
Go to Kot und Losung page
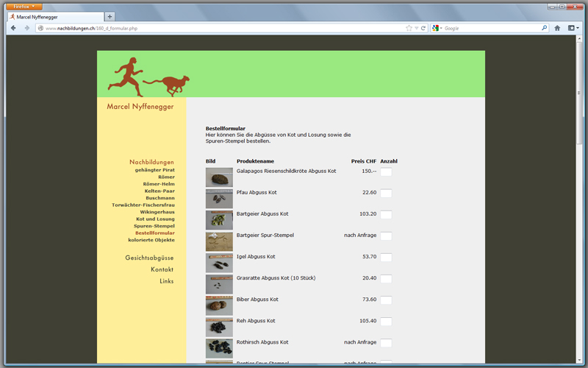click(155, 219)
